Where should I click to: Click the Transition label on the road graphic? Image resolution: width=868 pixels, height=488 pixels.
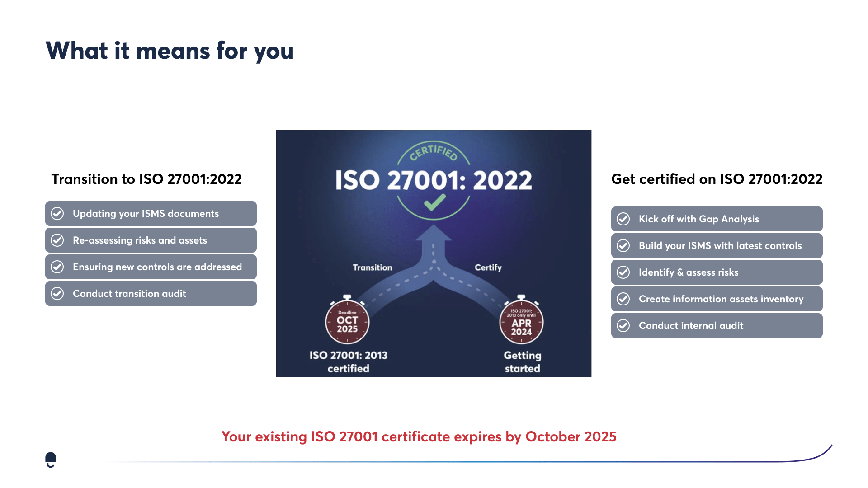tap(373, 267)
